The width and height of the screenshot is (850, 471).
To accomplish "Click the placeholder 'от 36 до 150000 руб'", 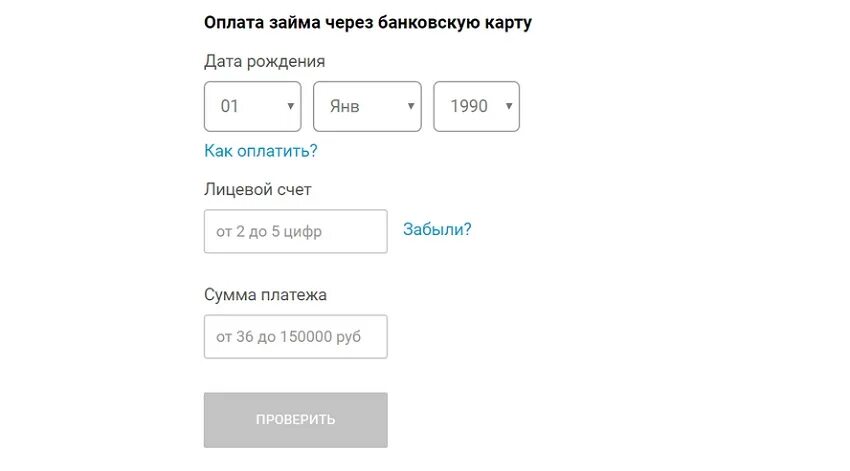I will 288,337.
